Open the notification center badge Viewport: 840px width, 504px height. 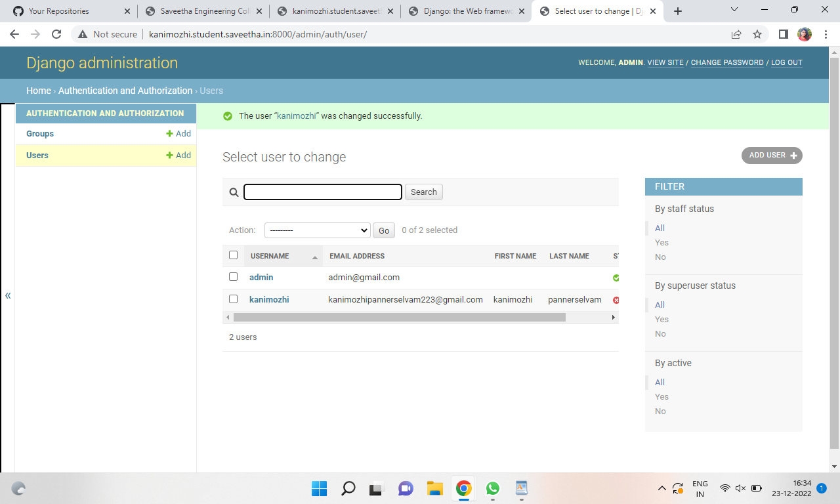coord(822,488)
